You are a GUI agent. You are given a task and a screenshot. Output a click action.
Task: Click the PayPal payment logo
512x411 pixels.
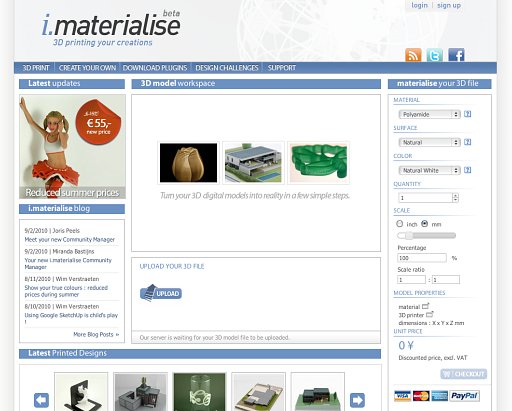(465, 396)
